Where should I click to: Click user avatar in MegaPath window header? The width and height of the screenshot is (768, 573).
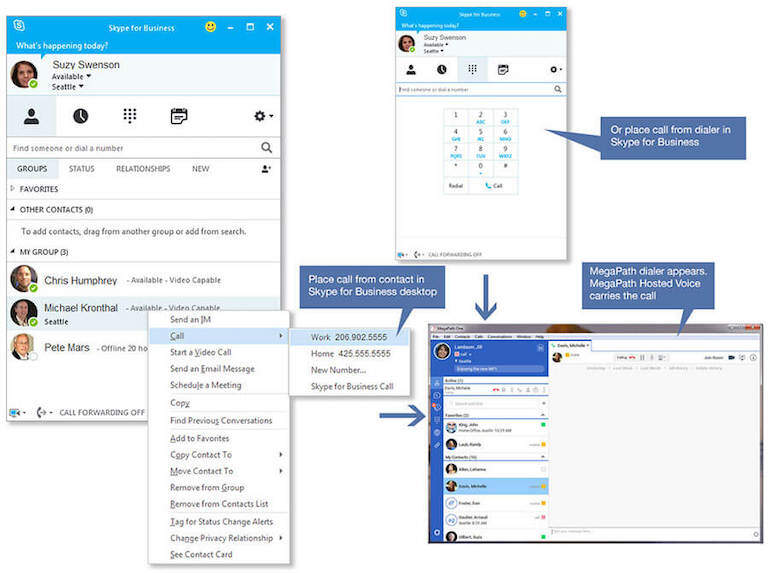click(442, 351)
